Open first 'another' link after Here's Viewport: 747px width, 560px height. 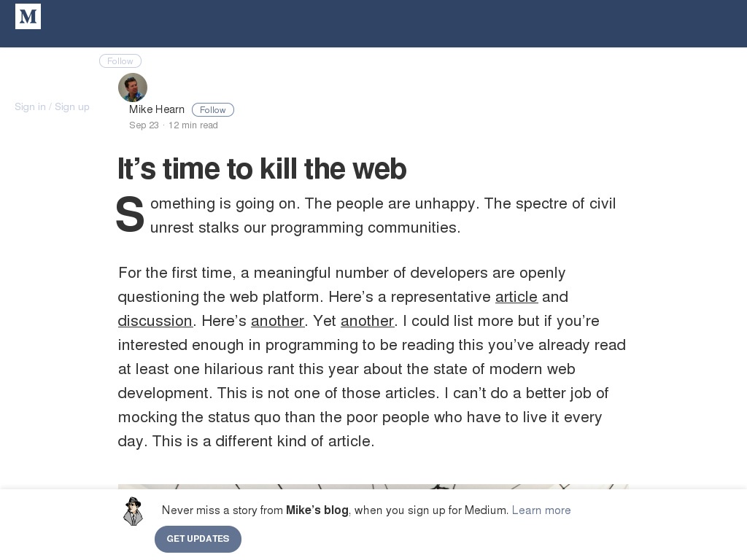point(277,321)
